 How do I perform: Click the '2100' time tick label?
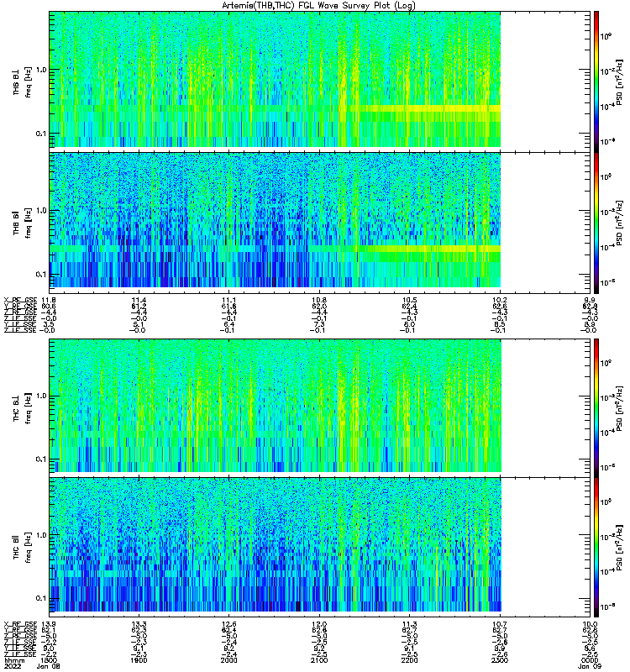pos(319,660)
